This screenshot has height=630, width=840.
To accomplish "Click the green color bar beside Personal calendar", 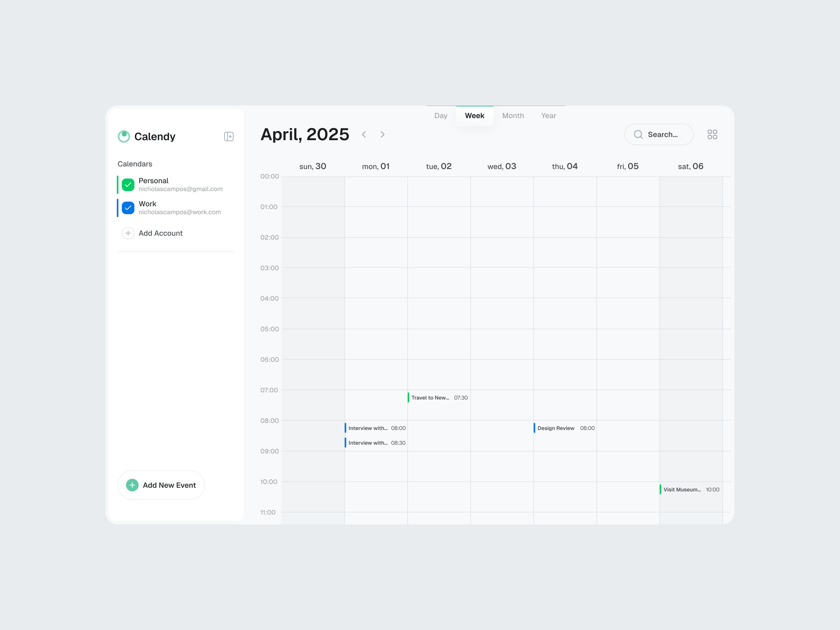I will pyautogui.click(x=118, y=185).
